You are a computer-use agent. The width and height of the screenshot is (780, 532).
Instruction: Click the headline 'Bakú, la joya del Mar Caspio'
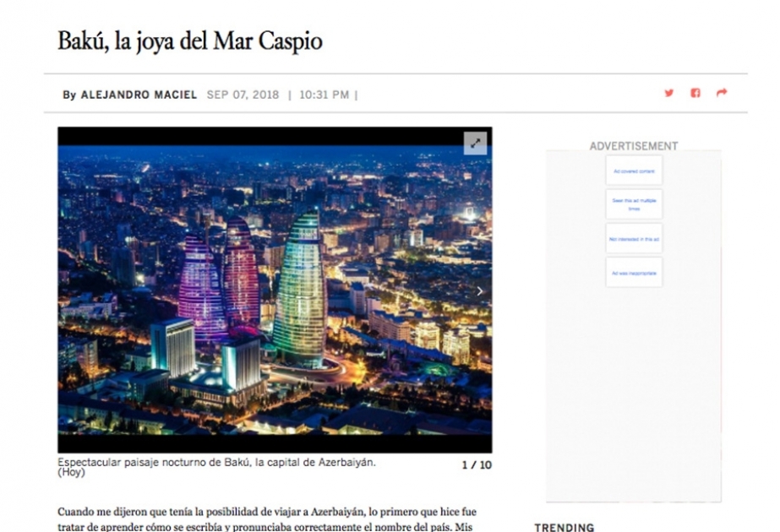(190, 41)
